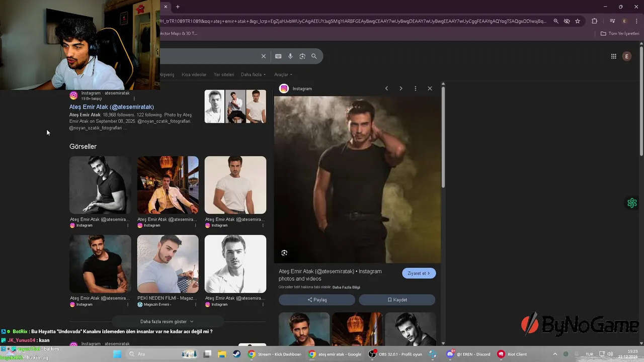Select the Kısa videolar filter tab

[194, 74]
